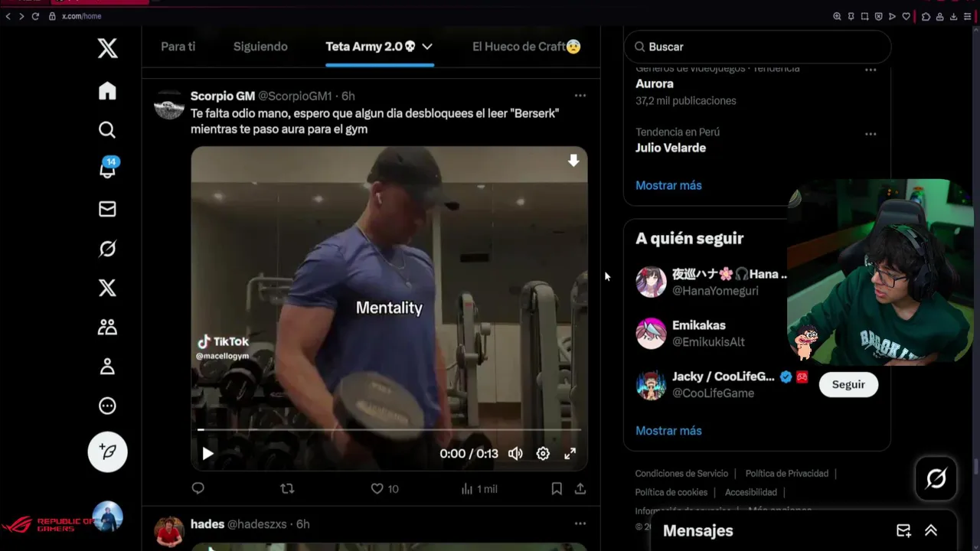The height and width of the screenshot is (551, 980).
Task: Share the Scorpio GM post
Action: point(580,488)
